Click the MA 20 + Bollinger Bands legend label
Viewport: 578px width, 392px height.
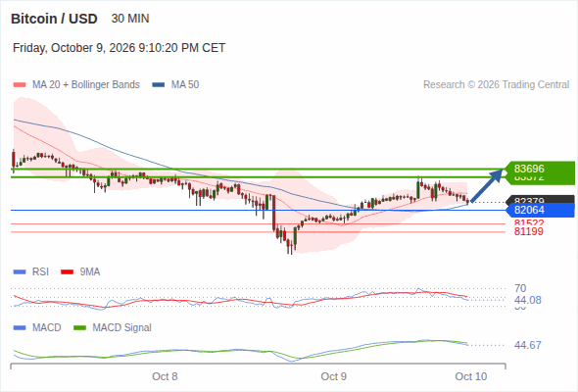(x=86, y=85)
